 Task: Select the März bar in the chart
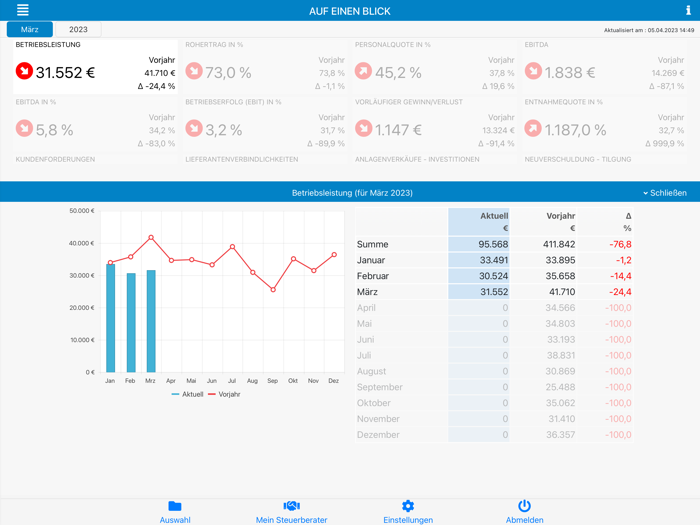[x=151, y=321]
